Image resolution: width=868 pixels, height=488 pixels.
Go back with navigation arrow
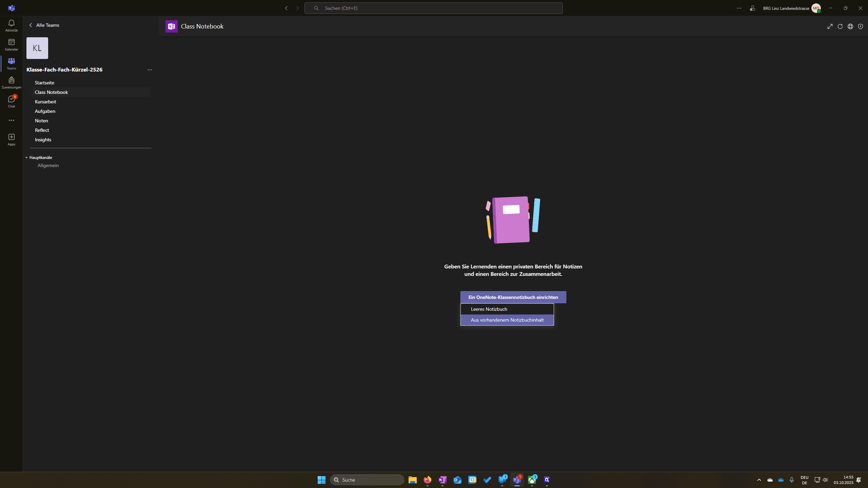tap(286, 8)
